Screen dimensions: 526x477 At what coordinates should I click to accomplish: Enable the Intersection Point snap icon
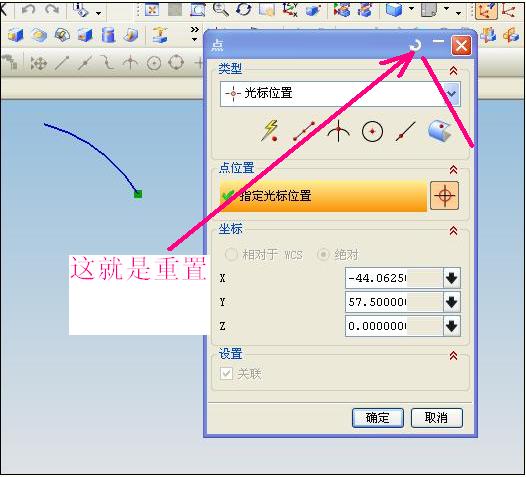pos(130,63)
